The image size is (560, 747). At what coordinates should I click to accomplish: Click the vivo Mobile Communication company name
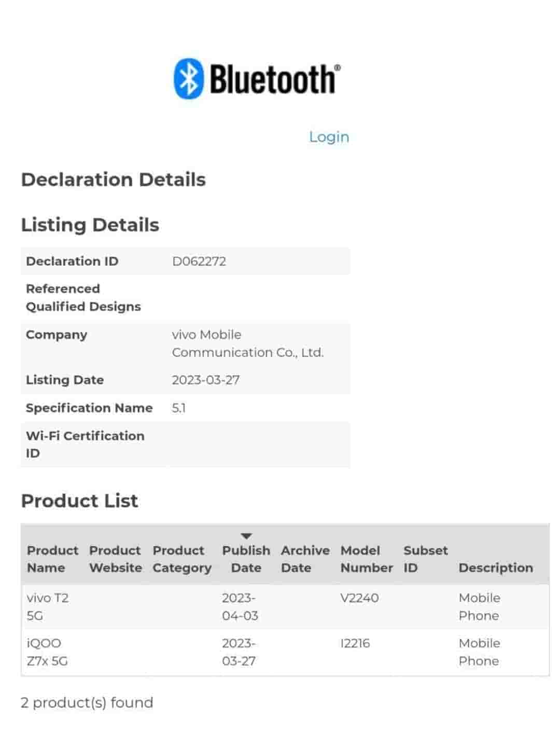pyautogui.click(x=247, y=343)
